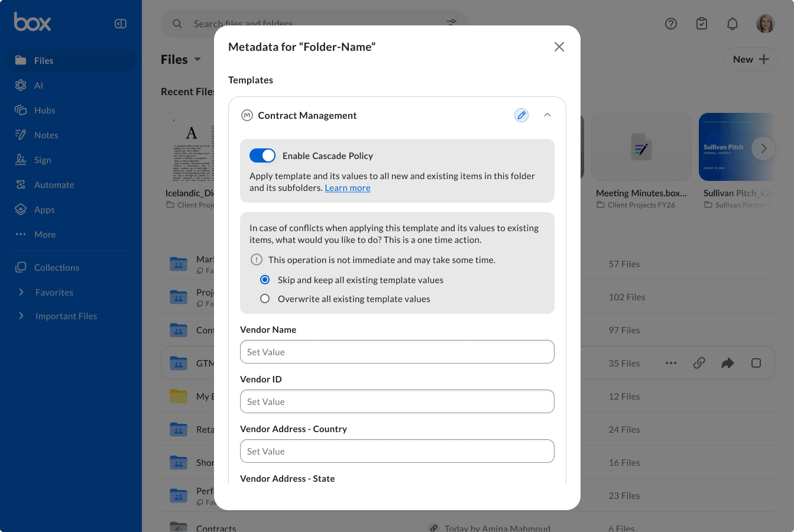Click the tasks clipboard icon in header
794x532 pixels.
tap(702, 24)
